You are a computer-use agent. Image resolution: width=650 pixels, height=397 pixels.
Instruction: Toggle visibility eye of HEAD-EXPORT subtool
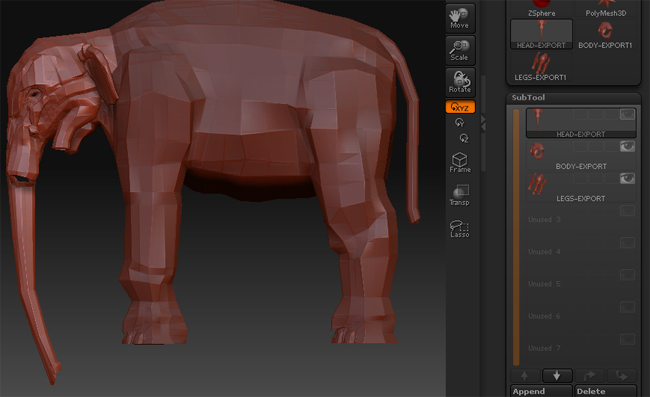coord(627,114)
